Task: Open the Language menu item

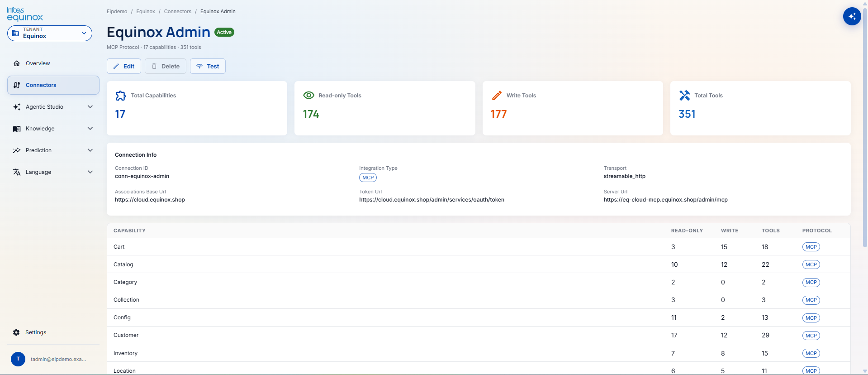Action: point(53,172)
